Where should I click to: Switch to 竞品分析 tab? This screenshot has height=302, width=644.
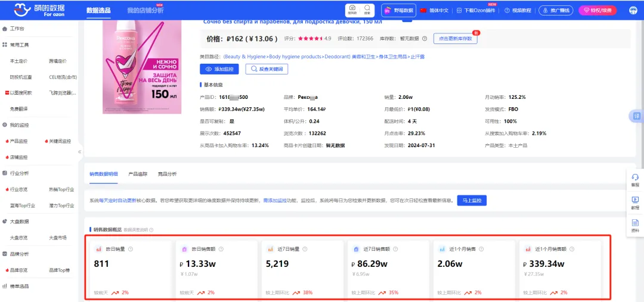pos(167,174)
